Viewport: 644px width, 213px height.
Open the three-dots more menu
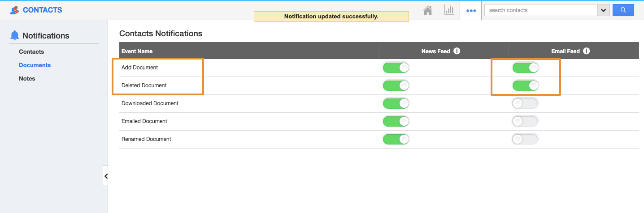(x=471, y=10)
